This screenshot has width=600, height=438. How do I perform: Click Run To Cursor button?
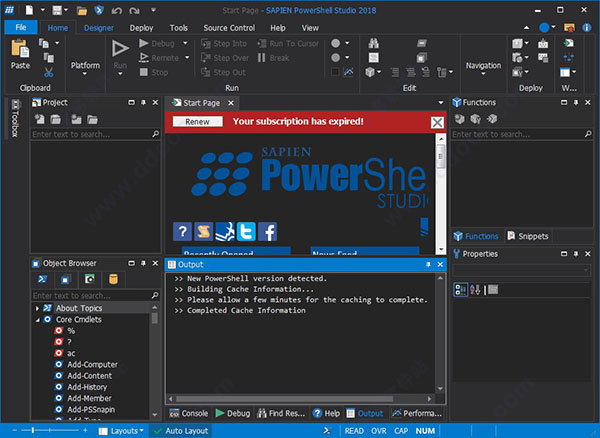pyautogui.click(x=288, y=44)
